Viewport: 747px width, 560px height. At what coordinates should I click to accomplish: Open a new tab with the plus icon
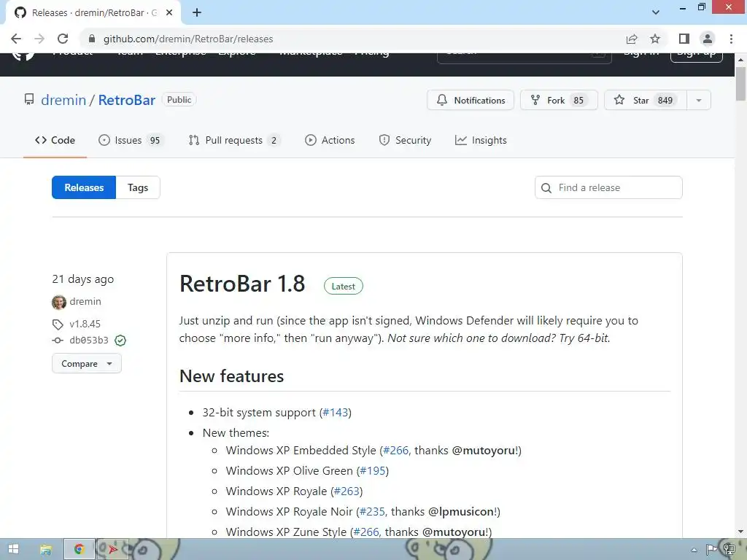coord(197,13)
